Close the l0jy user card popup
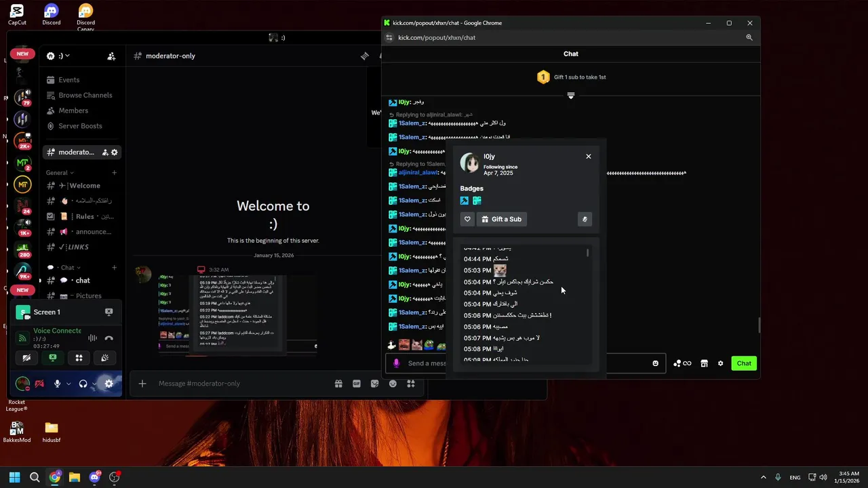This screenshot has width=868, height=488. (x=589, y=157)
